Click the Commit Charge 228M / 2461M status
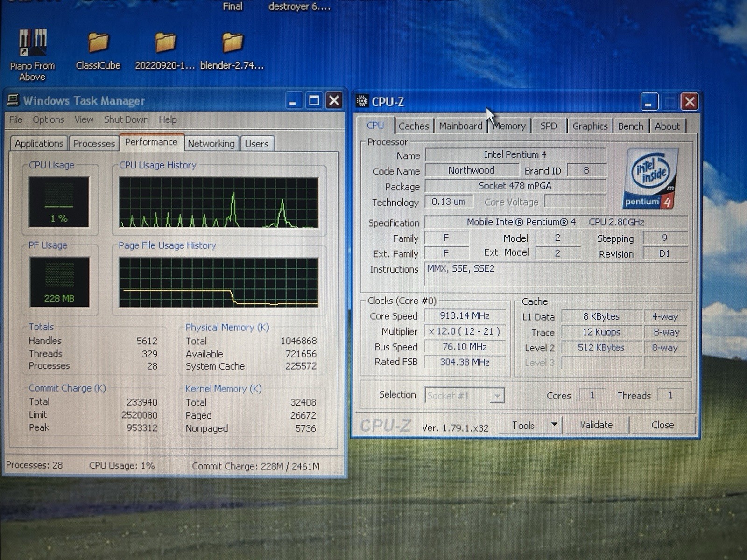The height and width of the screenshot is (560, 747). point(255,466)
